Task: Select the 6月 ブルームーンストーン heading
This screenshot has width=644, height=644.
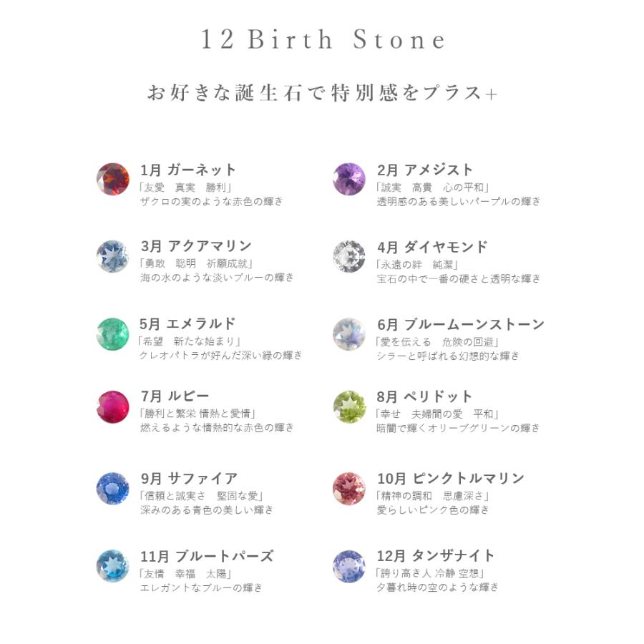Action: 461,324
